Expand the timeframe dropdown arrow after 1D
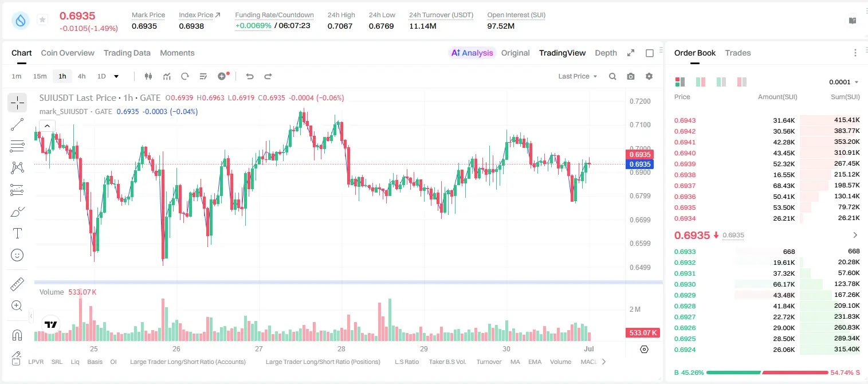This screenshot has height=384, width=868. pos(116,76)
